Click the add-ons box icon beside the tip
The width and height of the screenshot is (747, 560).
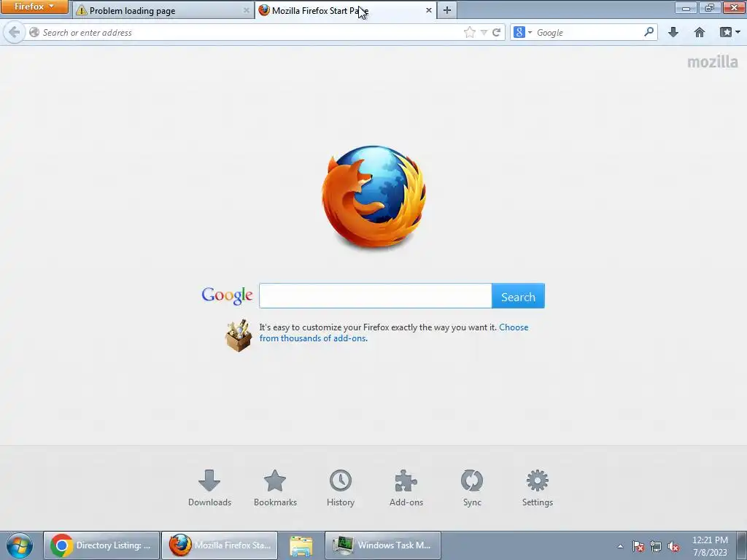click(x=239, y=335)
